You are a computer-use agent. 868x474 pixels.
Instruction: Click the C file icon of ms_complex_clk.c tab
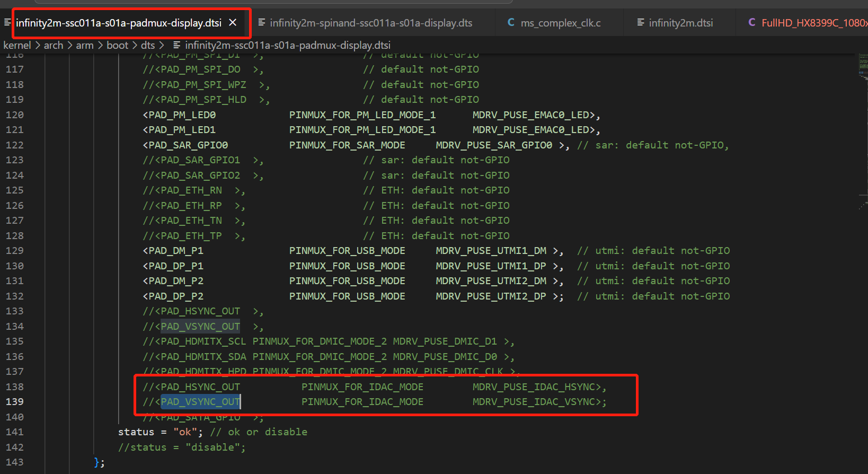(511, 22)
